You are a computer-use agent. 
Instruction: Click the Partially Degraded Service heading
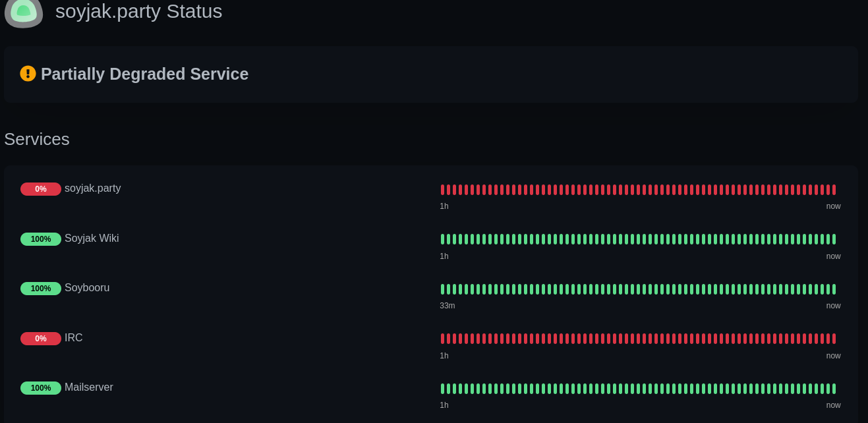[144, 74]
